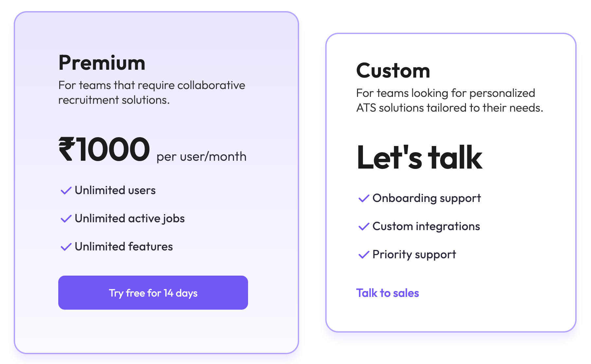Click checkmark icon beside Priority support
The width and height of the screenshot is (591, 364).
(x=364, y=255)
